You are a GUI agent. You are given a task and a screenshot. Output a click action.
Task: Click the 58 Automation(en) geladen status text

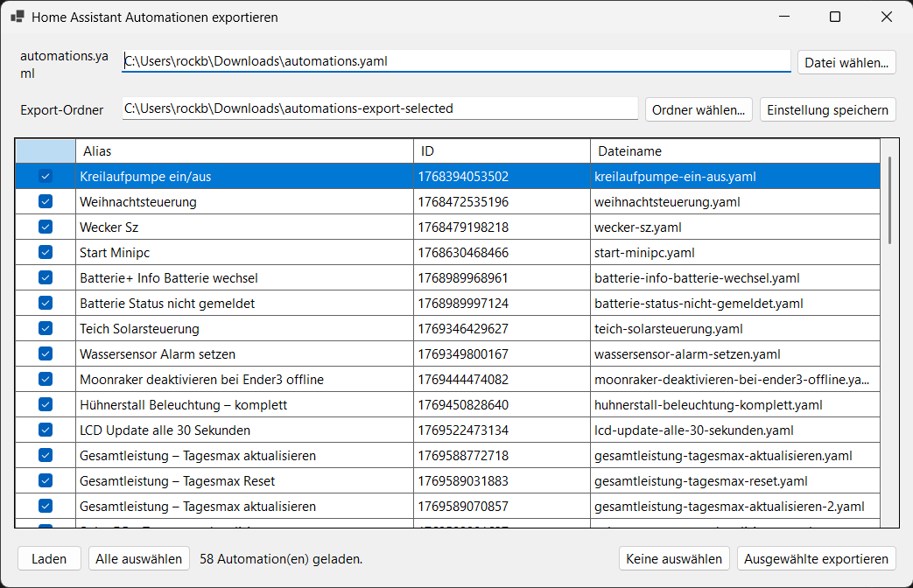point(281,559)
